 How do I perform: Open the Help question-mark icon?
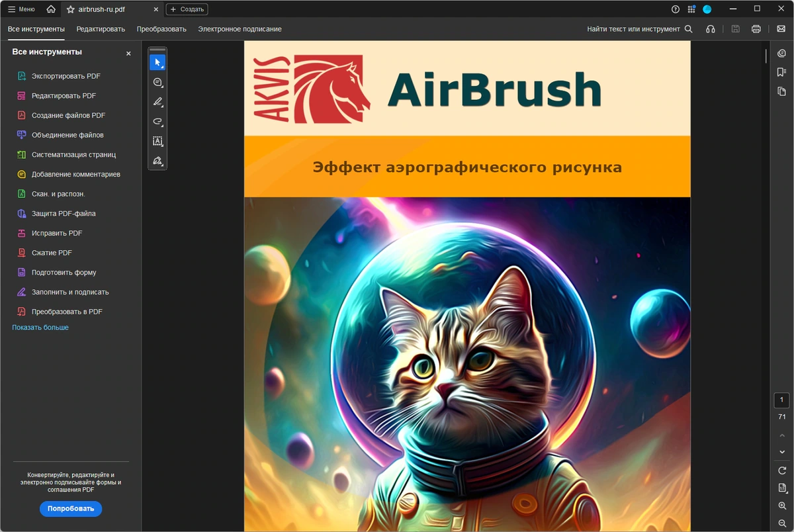click(676, 9)
